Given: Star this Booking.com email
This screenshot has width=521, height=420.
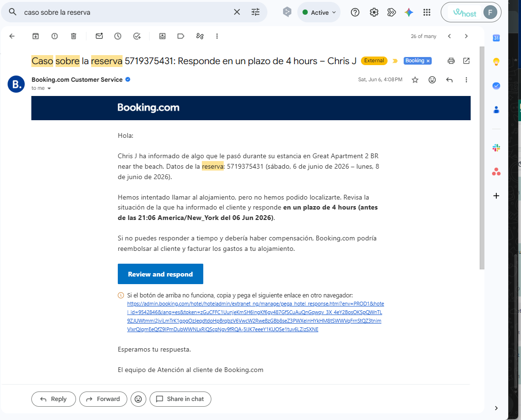Looking at the screenshot, I should coord(415,80).
